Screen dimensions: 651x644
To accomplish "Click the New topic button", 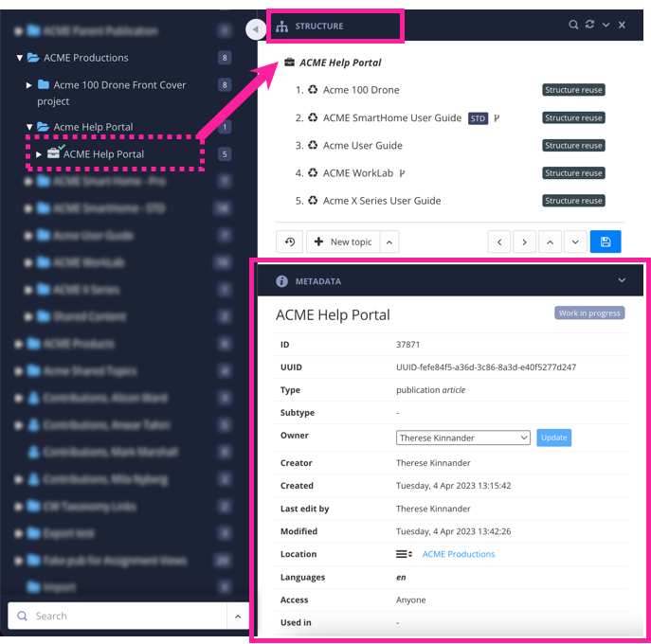I will (343, 241).
